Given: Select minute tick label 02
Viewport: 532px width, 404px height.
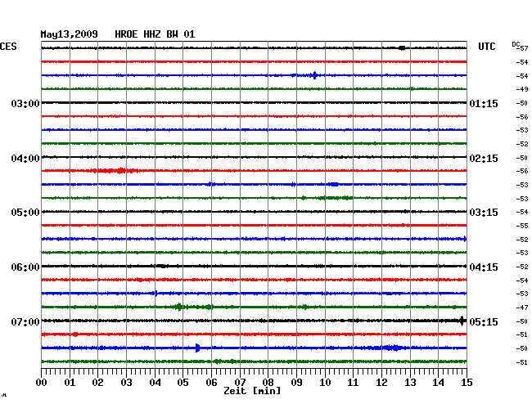Looking at the screenshot, I should point(97,382).
